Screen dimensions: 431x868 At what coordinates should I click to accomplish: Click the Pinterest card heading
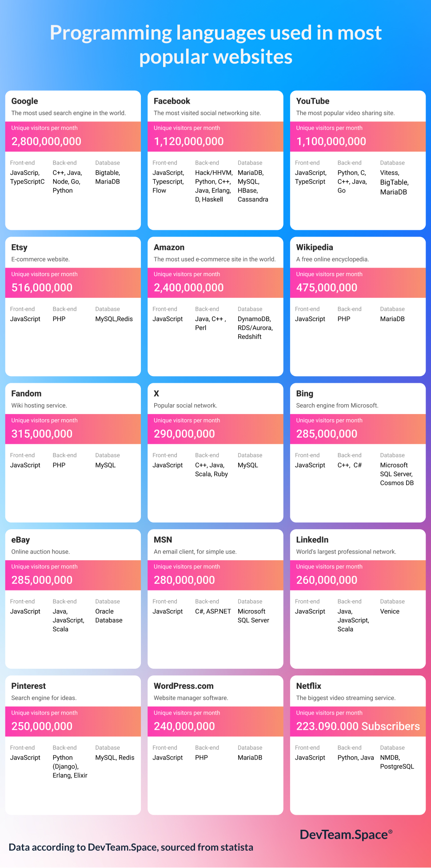(x=28, y=686)
